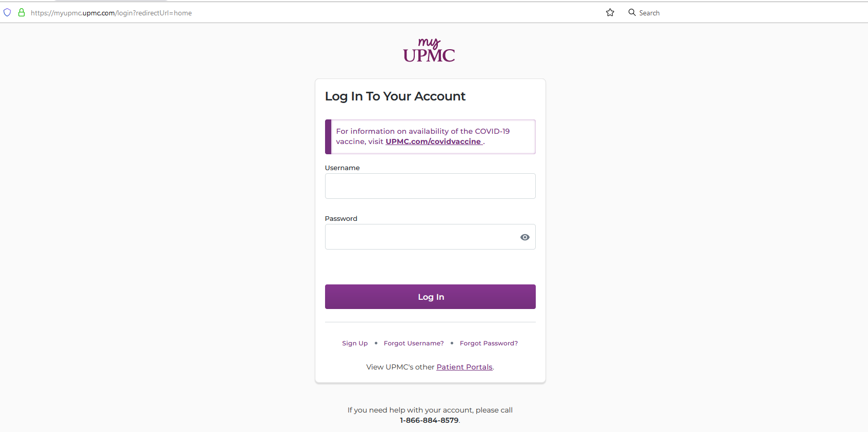
Task: Click the Search magnifier icon
Action: [x=632, y=12]
